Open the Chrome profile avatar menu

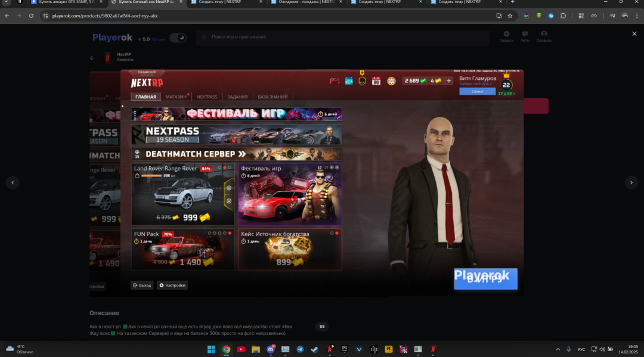(x=625, y=16)
